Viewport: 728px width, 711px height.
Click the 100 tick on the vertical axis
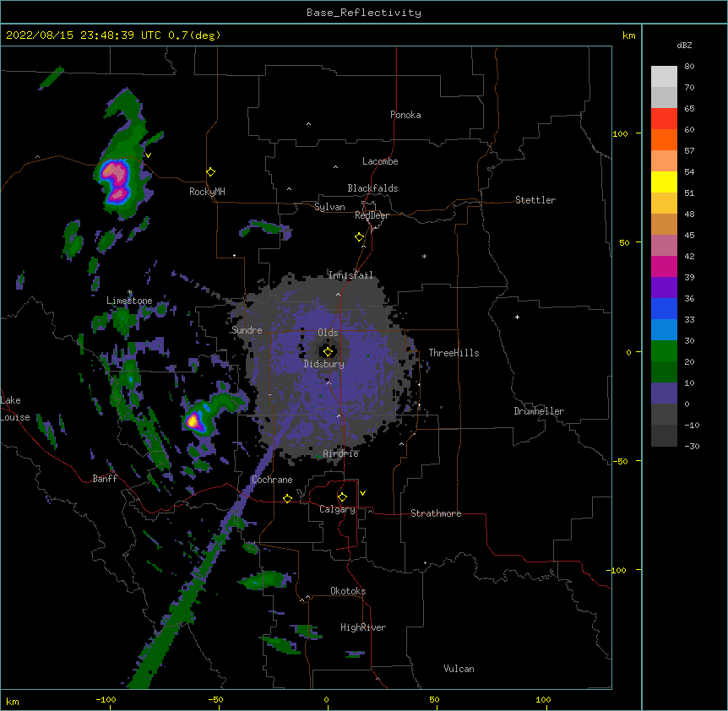click(620, 133)
